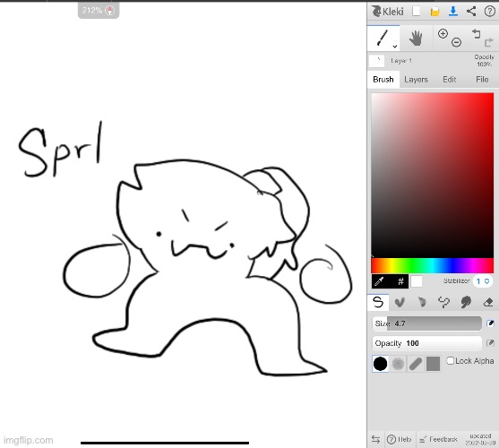
Task: Click the updated 2022-02-20 text
Action: point(480,439)
